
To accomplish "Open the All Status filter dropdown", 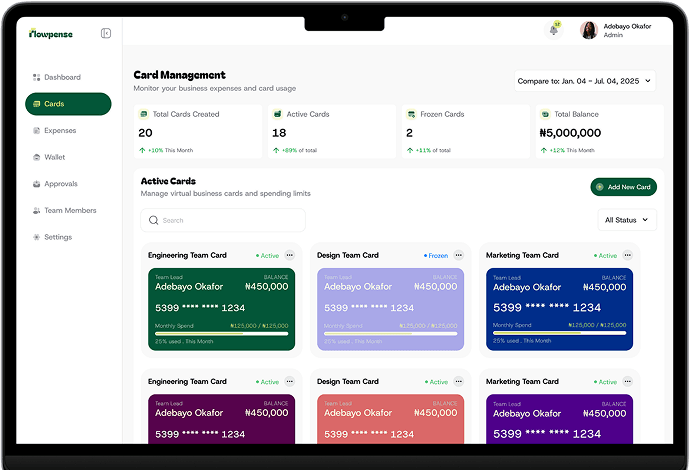I will pos(626,219).
